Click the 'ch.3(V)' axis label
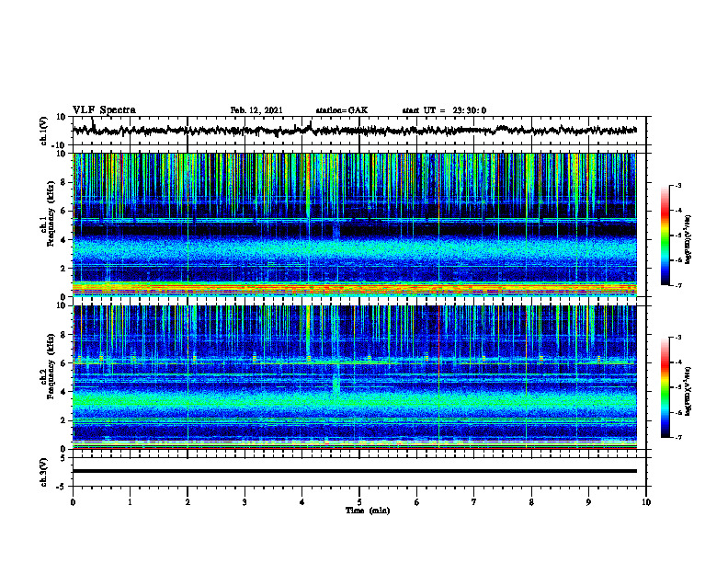This screenshot has height=563, width=728. click(x=44, y=472)
